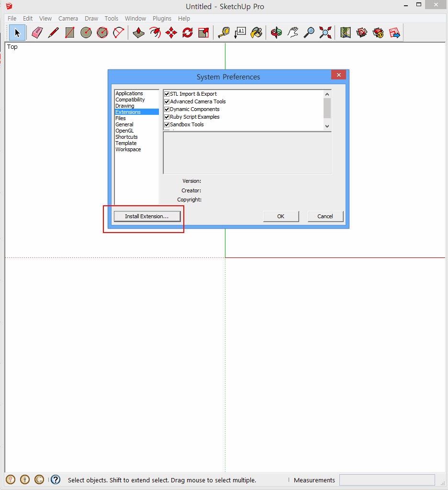The width and height of the screenshot is (448, 490).
Task: Select the Follow Me tool
Action: tap(155, 33)
